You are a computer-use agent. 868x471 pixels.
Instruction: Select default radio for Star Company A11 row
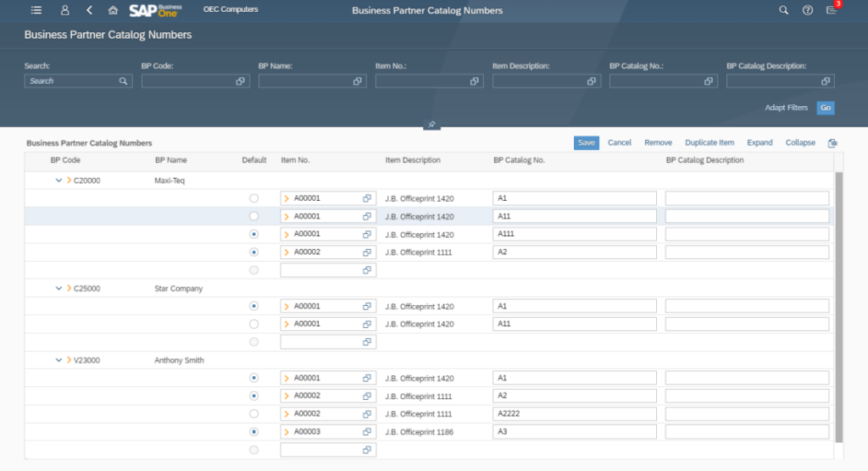(253, 324)
